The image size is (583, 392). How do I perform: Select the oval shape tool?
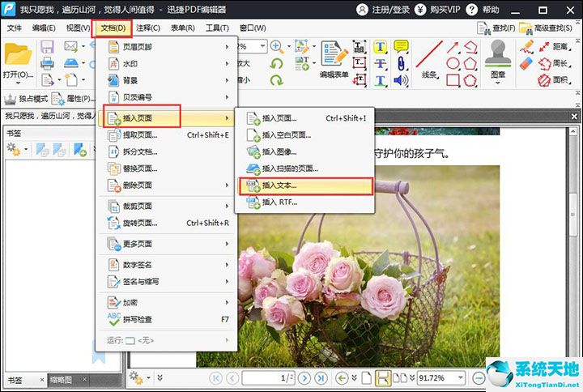point(453,64)
